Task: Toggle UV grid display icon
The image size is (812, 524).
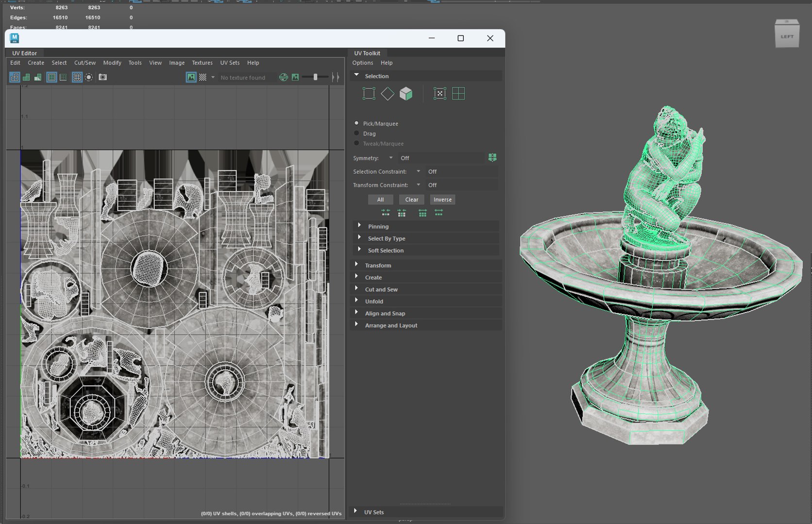Action: pyautogui.click(x=77, y=77)
